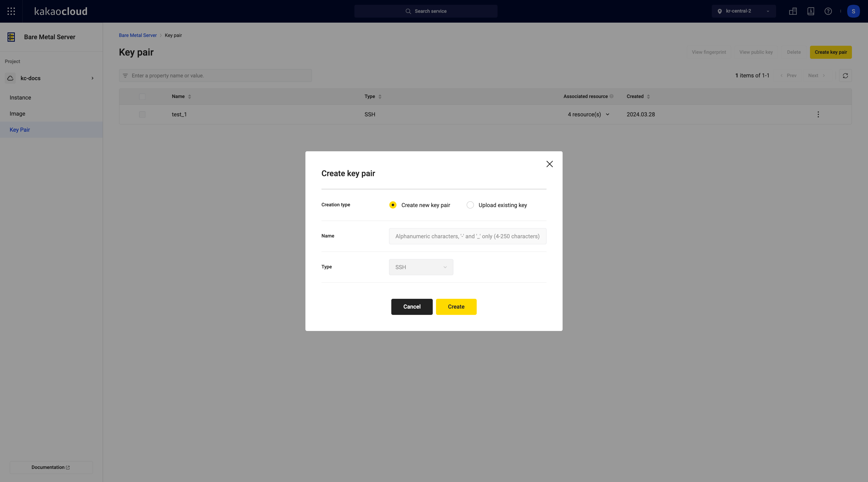This screenshot has height=482, width=868.
Task: Select Key Pair in sidebar
Action: coord(51,130)
